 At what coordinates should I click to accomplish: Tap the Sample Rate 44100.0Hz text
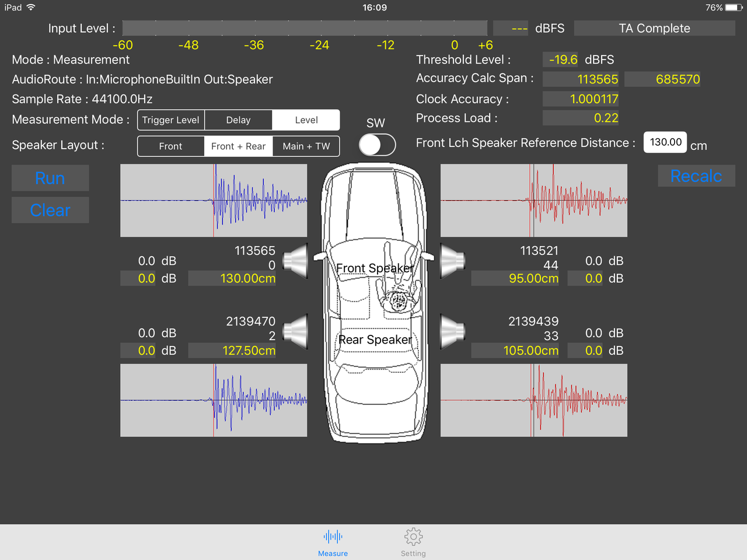[x=82, y=99]
